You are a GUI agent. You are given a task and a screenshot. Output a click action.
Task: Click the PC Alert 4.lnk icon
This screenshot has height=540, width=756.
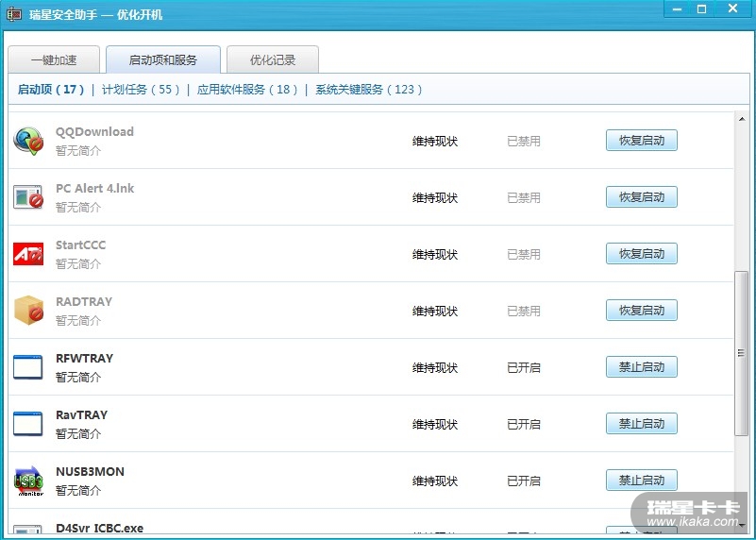point(28,197)
